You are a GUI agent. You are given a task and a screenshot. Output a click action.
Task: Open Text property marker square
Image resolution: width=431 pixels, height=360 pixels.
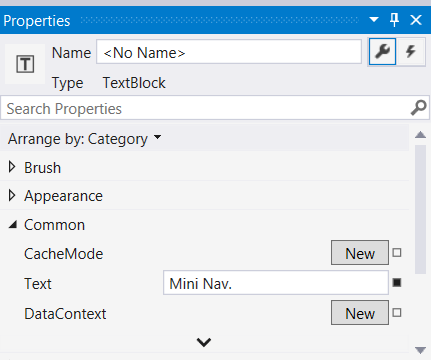397,283
